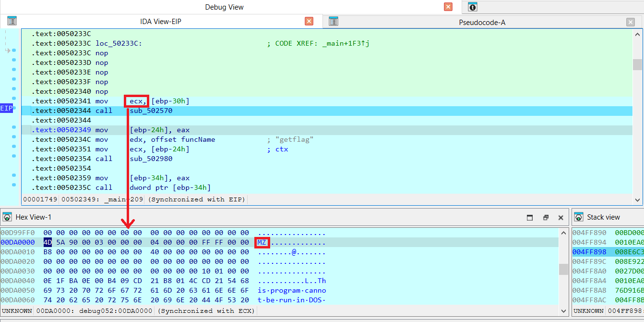Close the Hex View-1 panel
644x322 pixels.
tap(561, 217)
